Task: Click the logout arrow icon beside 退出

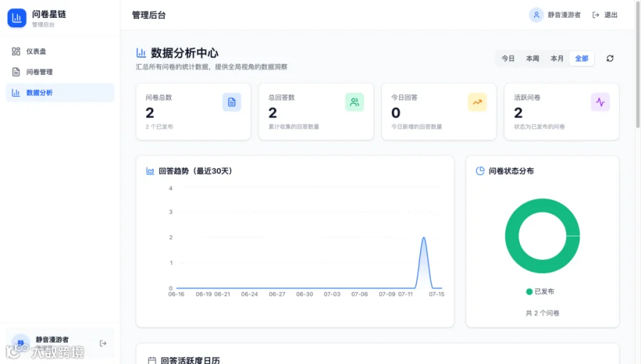Action: coord(595,15)
